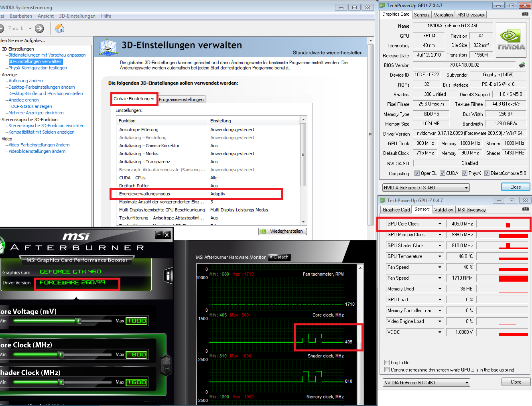The width and height of the screenshot is (532, 406).
Task: Enable continue refreshing in background option
Action: tap(387, 370)
